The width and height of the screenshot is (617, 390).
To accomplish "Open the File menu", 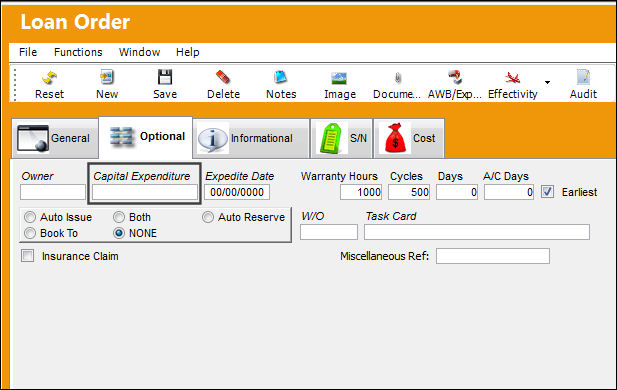I will [28, 52].
